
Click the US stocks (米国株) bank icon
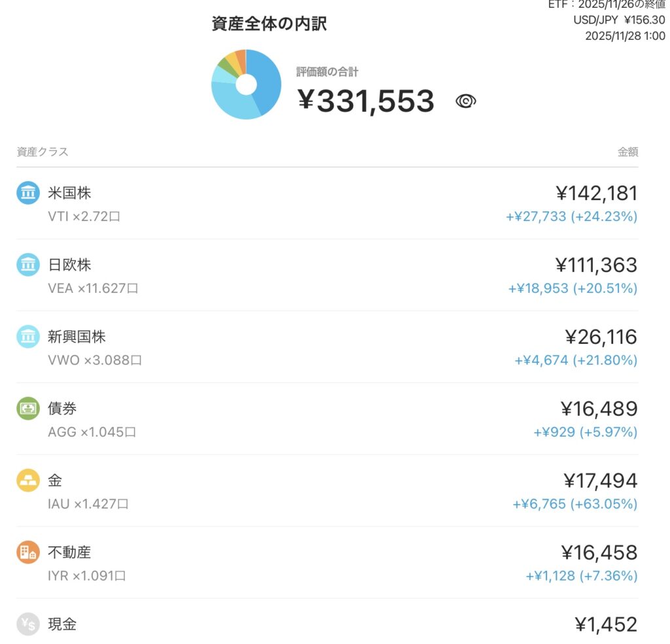pos(28,193)
